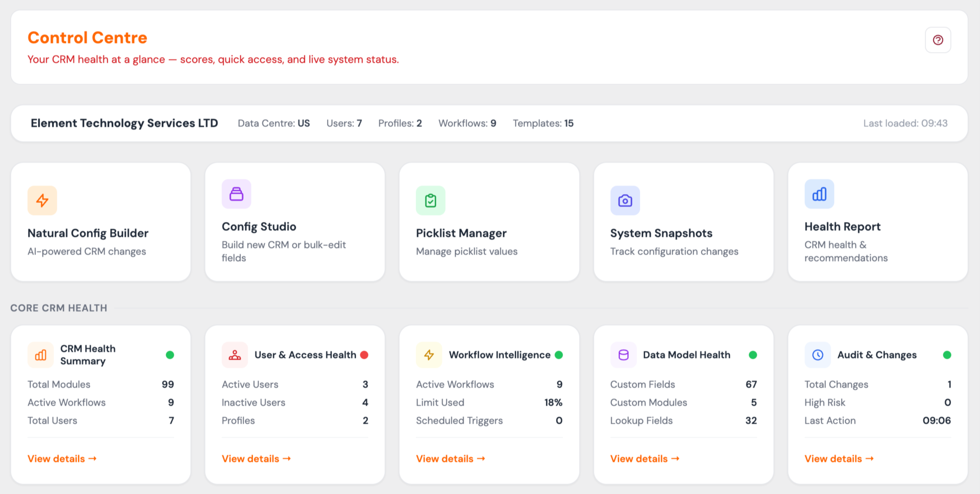Expand Audit & Changes card details

click(839, 458)
